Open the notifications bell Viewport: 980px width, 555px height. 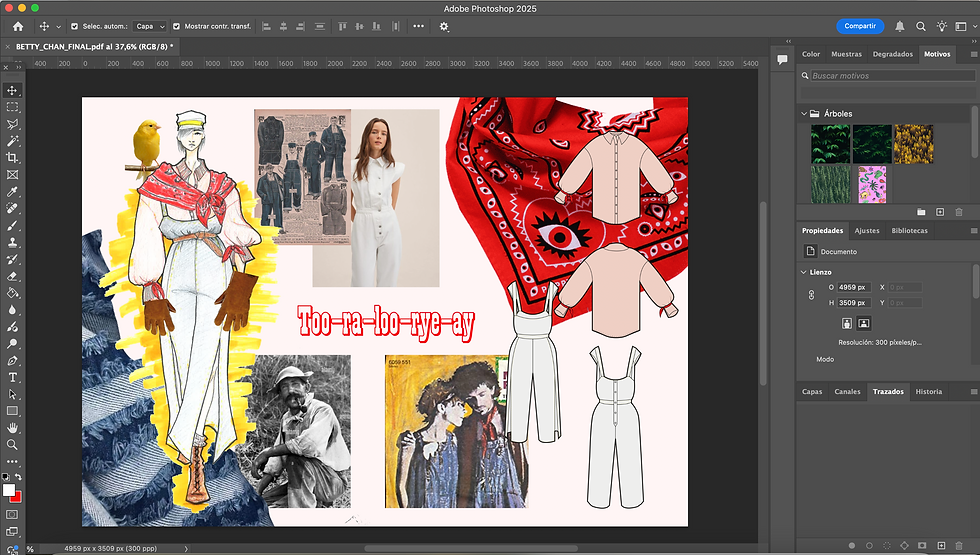(x=899, y=26)
